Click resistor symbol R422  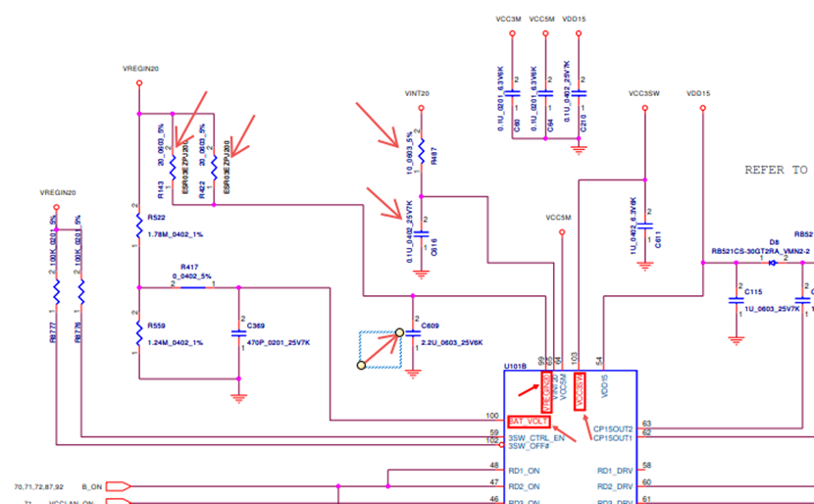(213, 165)
